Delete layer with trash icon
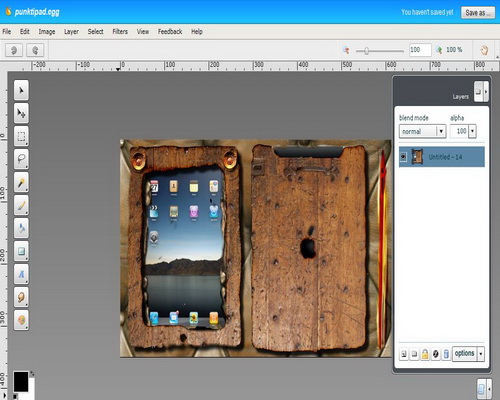The height and width of the screenshot is (400, 500). tap(446, 354)
